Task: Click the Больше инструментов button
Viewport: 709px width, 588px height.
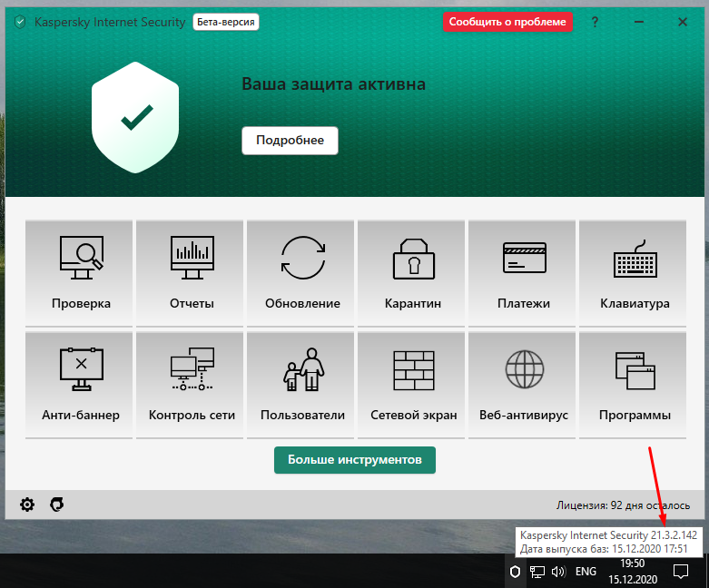Action: tap(355, 460)
